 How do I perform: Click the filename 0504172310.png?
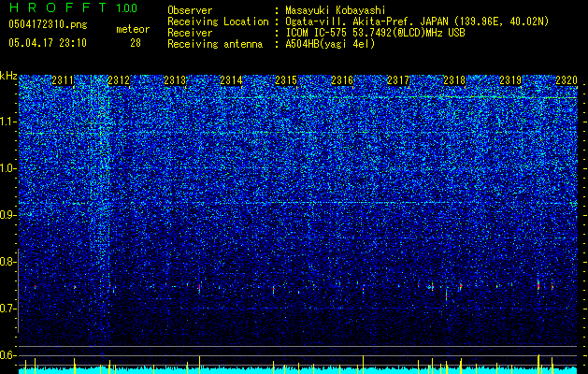click(x=48, y=25)
